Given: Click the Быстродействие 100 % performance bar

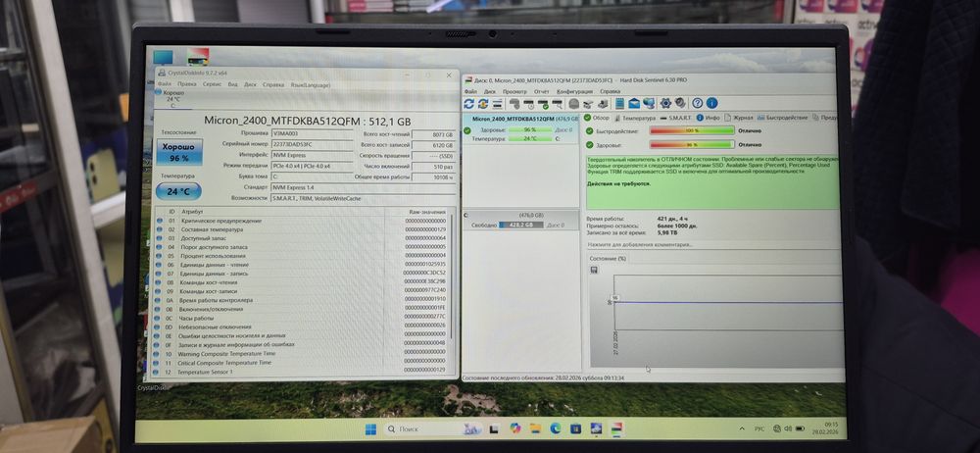Looking at the screenshot, I should pyautogui.click(x=691, y=130).
